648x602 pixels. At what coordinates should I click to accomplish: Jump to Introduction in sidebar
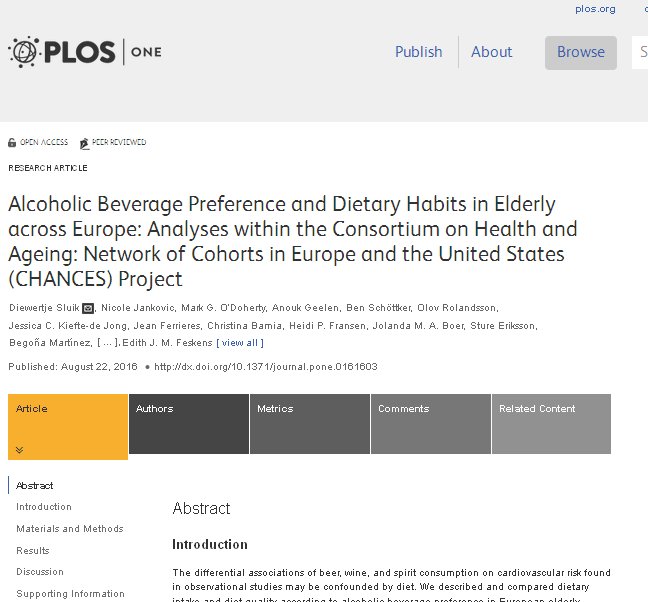44,507
